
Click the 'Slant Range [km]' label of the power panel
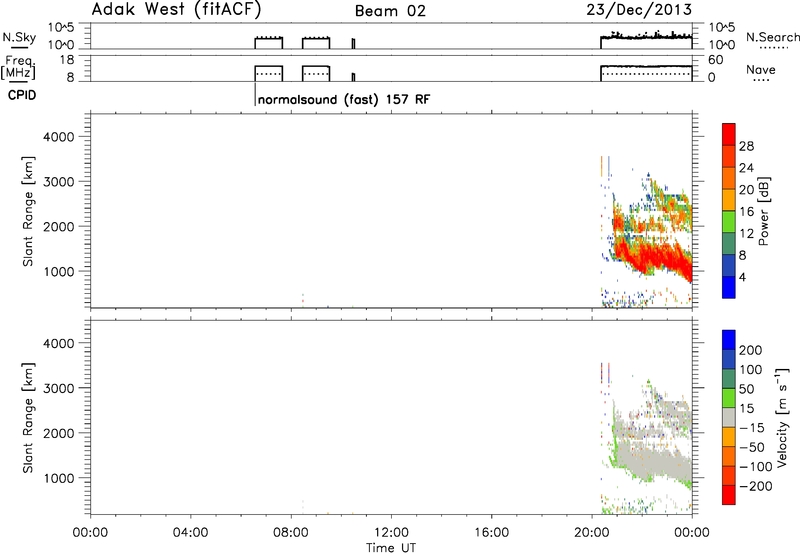pos(28,211)
